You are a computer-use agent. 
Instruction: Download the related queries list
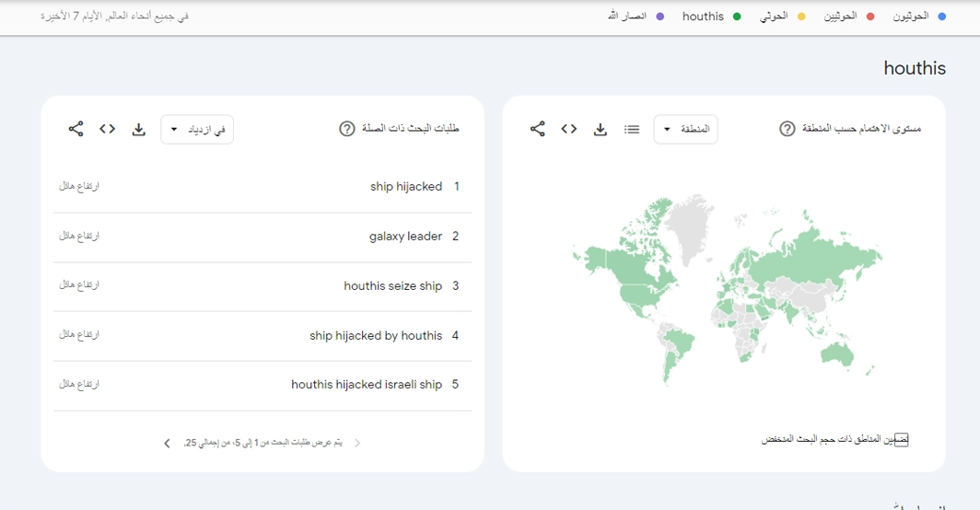click(x=139, y=130)
